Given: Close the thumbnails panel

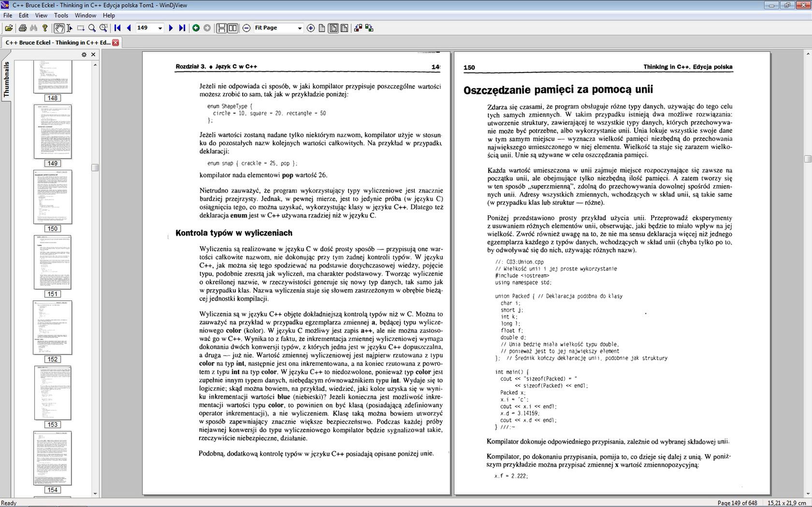Looking at the screenshot, I should click(93, 55).
